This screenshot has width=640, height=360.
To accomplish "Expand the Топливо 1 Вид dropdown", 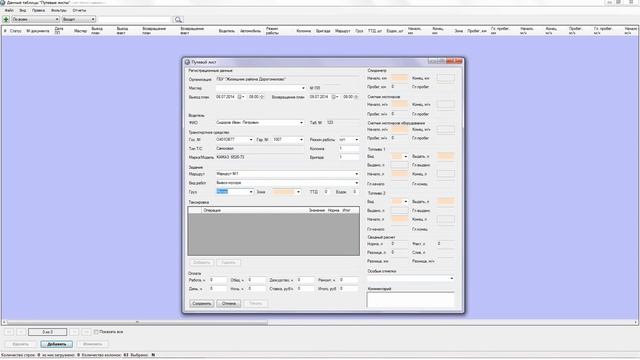I will point(405,156).
